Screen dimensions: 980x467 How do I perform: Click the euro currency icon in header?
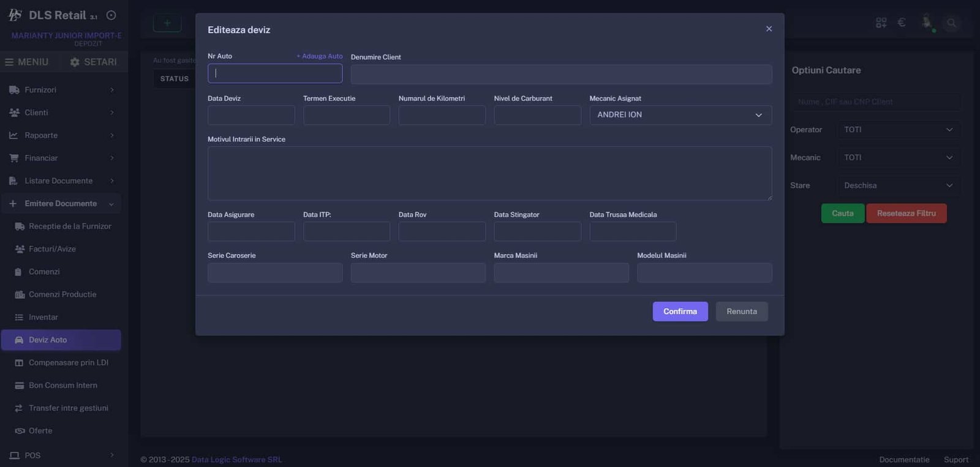901,23
